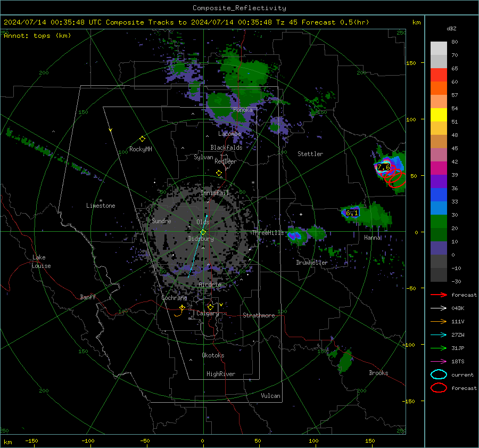Screen dimensions: 479x448
Task: Click the storm cell labeled 7.6
Action: [383, 167]
